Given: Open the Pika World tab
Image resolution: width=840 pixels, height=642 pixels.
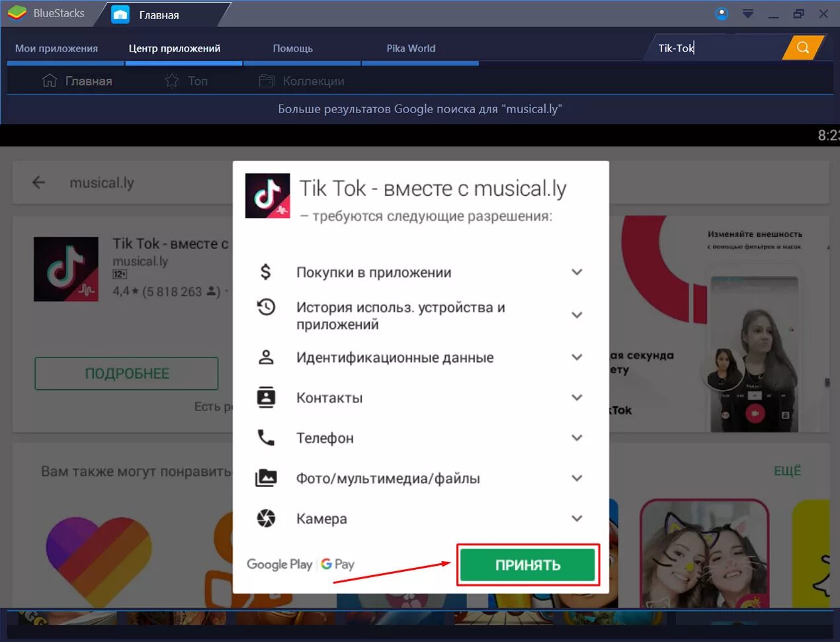Looking at the screenshot, I should click(x=411, y=48).
